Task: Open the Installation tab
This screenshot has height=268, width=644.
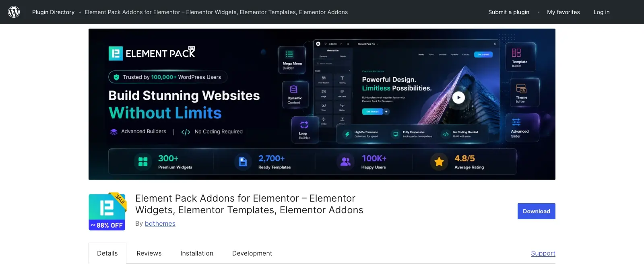Action: point(197,253)
